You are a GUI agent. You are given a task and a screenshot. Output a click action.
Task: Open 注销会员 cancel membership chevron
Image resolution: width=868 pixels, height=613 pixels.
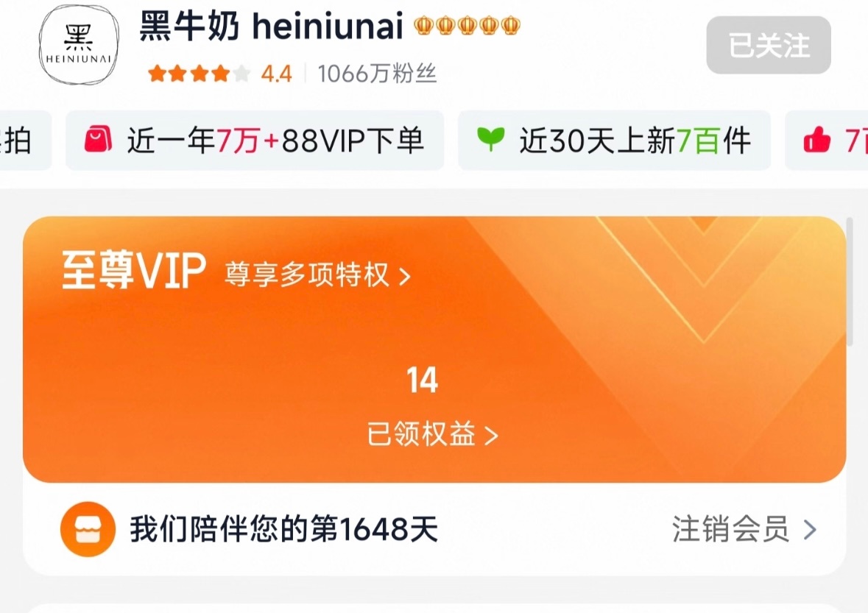point(810,529)
